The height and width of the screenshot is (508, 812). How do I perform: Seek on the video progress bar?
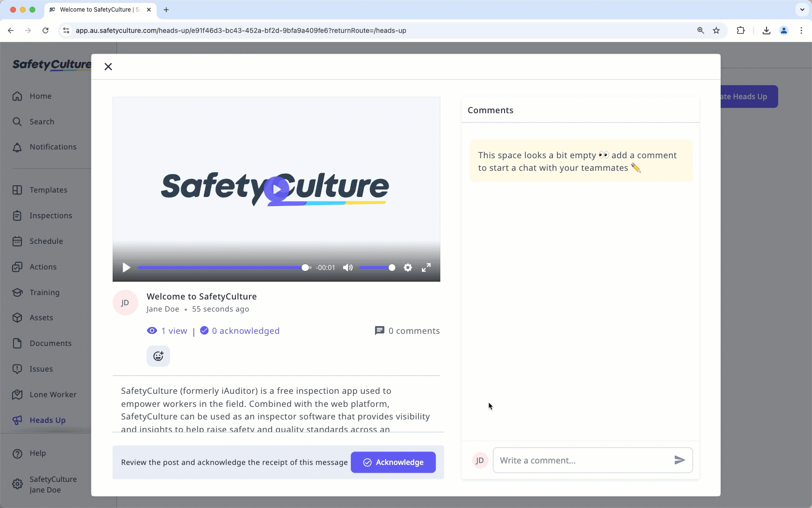[224, 268]
